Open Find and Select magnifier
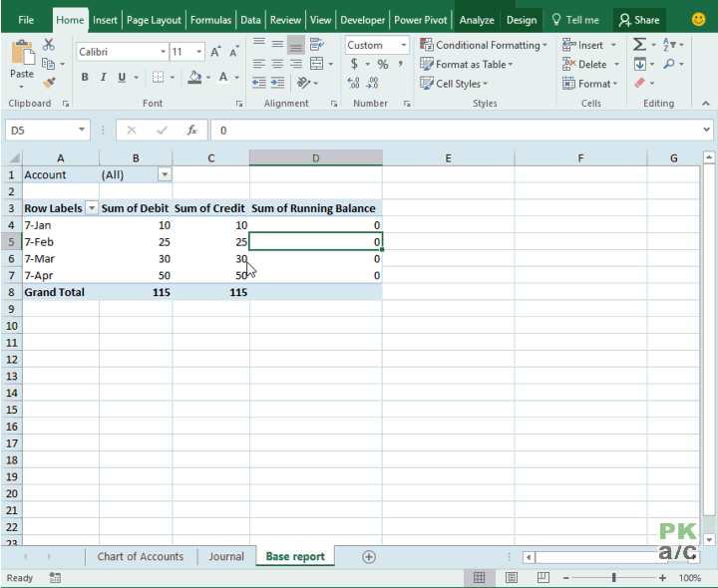718x588 pixels. pyautogui.click(x=669, y=64)
